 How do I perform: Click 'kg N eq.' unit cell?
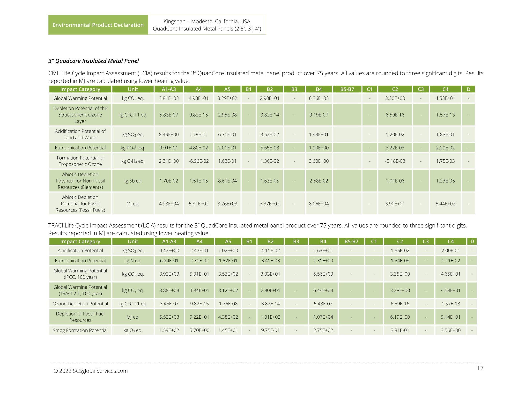pyautogui.click(x=133, y=261)
